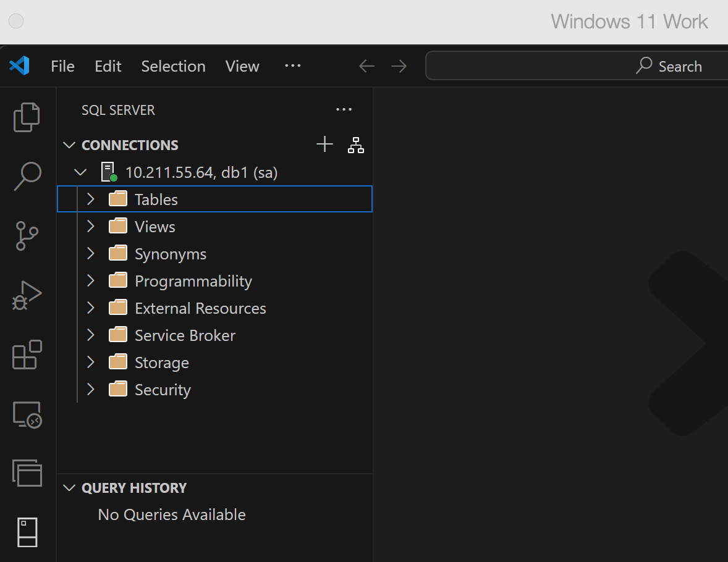The image size is (728, 562).
Task: Open the Run and Debug view
Action: tap(27, 295)
